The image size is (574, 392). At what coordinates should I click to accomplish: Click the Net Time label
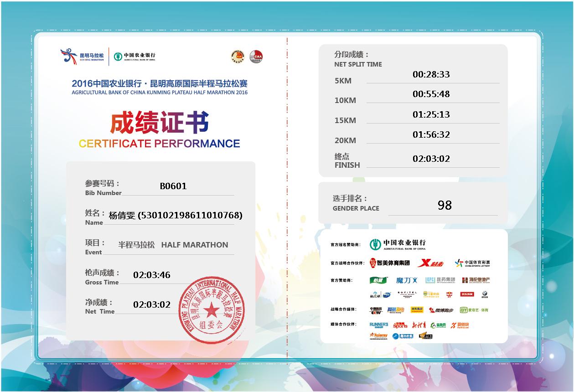pos(100,311)
